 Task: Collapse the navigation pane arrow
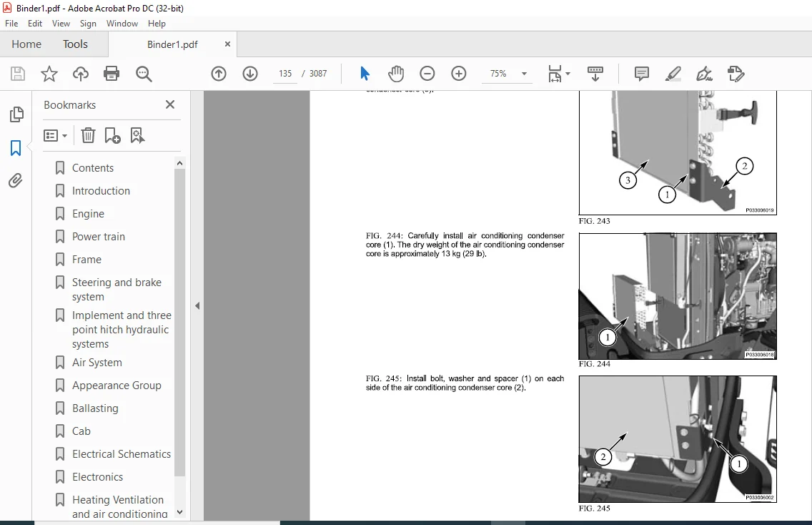click(x=197, y=306)
